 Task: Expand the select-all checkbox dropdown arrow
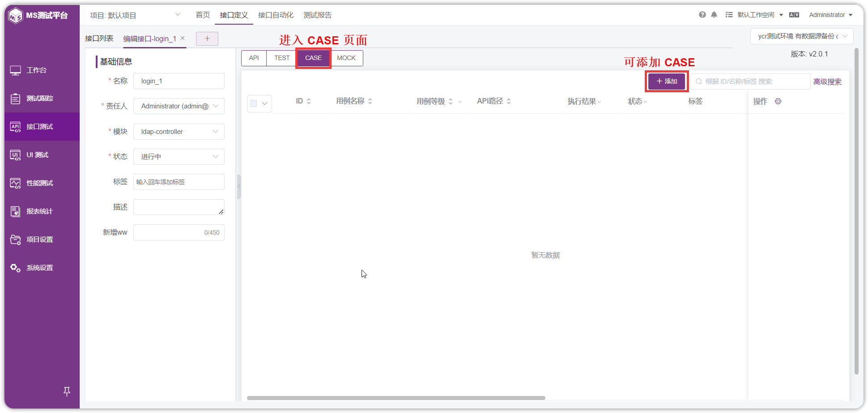265,103
